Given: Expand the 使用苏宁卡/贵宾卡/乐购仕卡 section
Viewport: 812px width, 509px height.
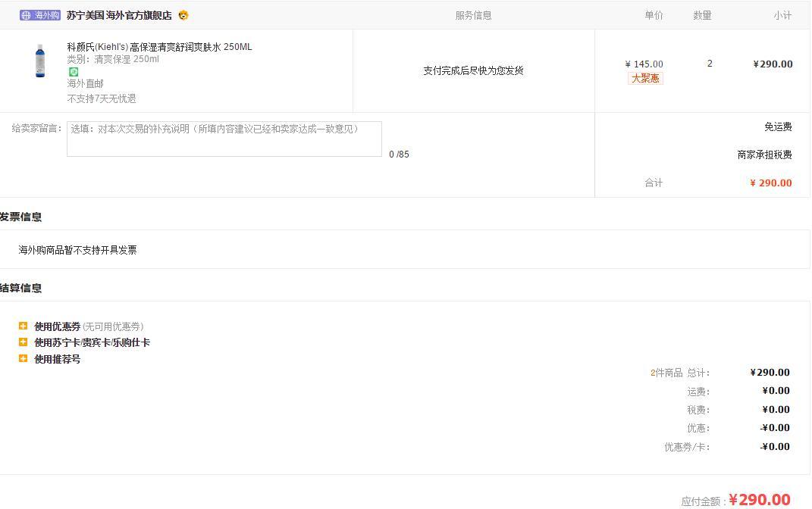Looking at the screenshot, I should pos(23,342).
